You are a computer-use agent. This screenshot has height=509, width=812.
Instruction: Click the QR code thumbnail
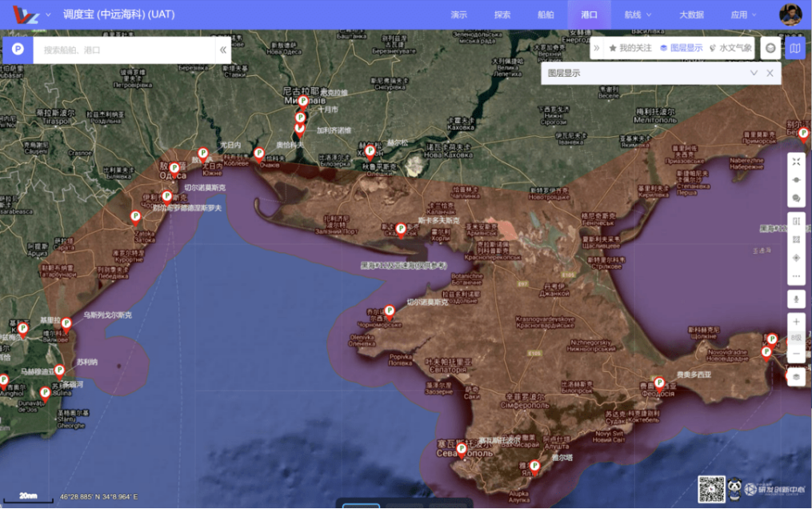coord(711,489)
